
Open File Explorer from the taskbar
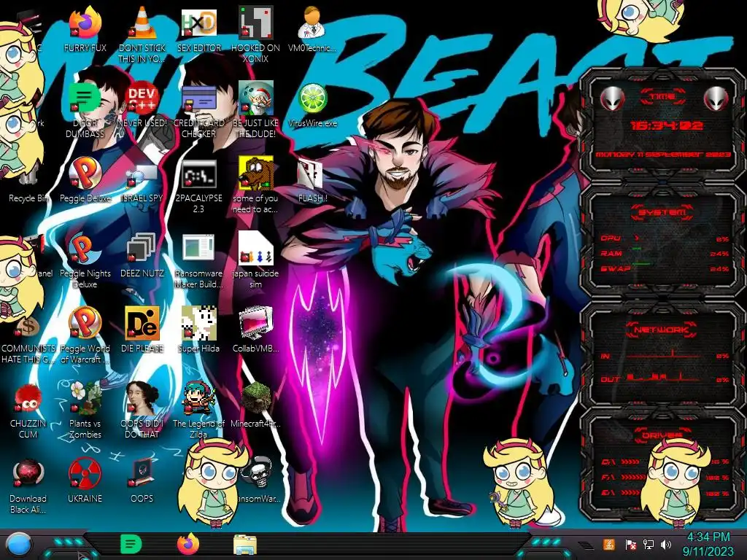245,545
